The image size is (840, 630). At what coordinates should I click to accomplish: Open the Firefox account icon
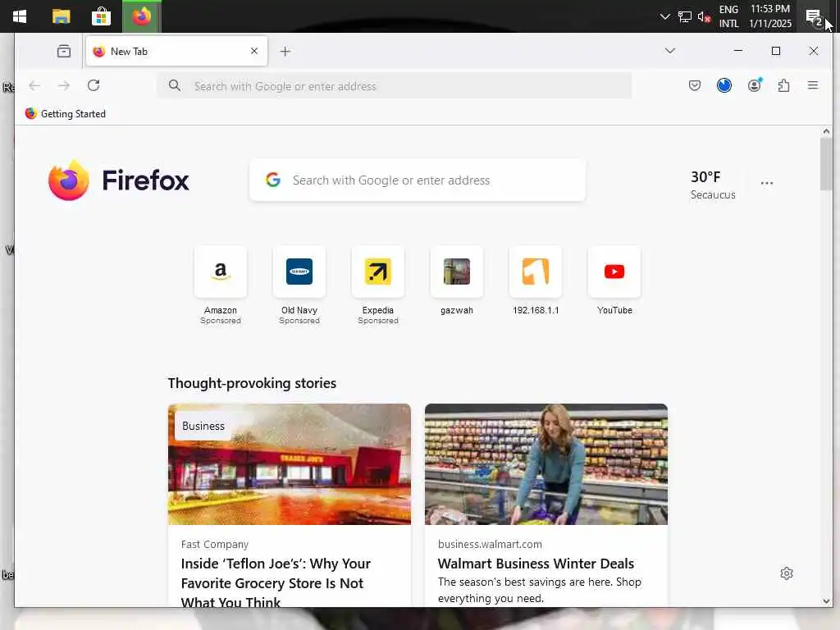[x=755, y=85]
